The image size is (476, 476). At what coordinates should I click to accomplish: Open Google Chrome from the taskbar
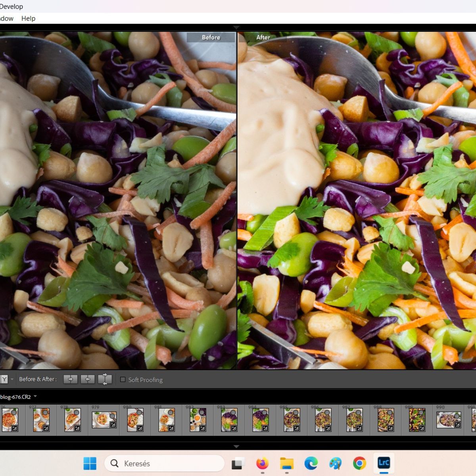359,463
